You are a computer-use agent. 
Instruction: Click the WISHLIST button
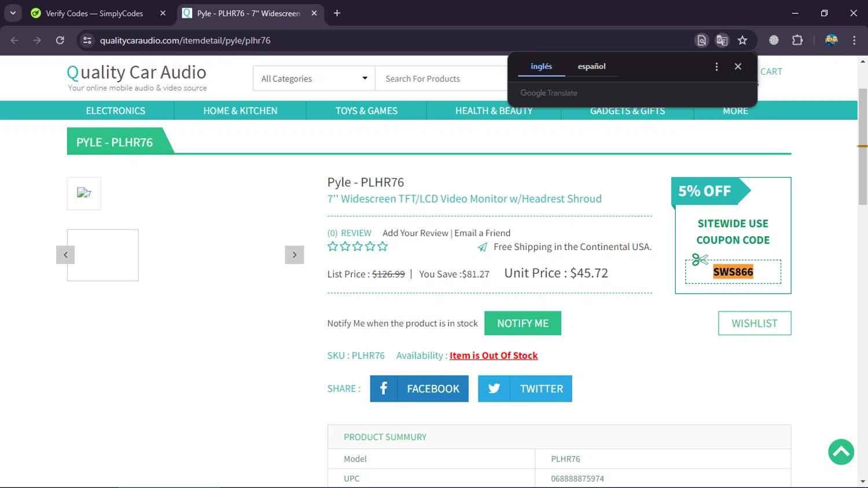click(755, 323)
